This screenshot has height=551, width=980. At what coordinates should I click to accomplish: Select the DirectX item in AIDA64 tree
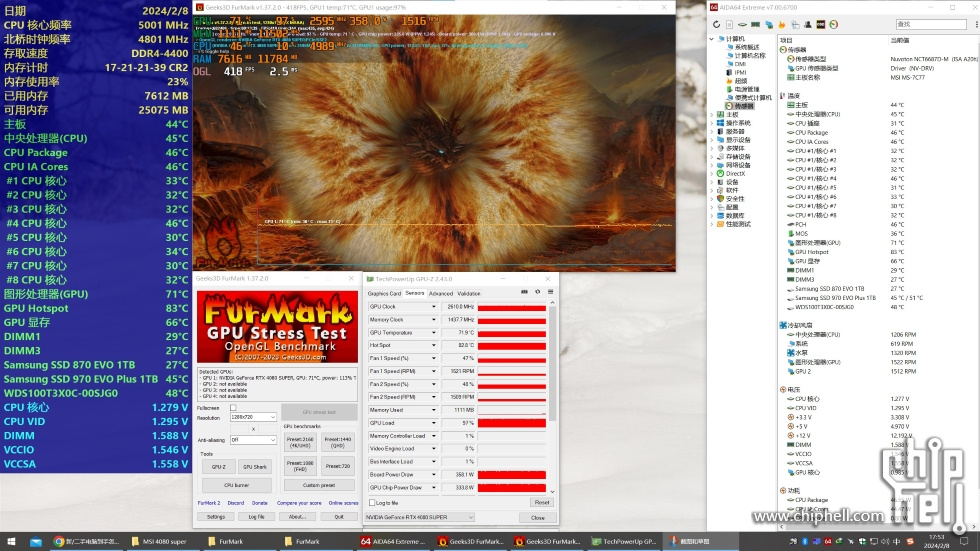tap(731, 174)
